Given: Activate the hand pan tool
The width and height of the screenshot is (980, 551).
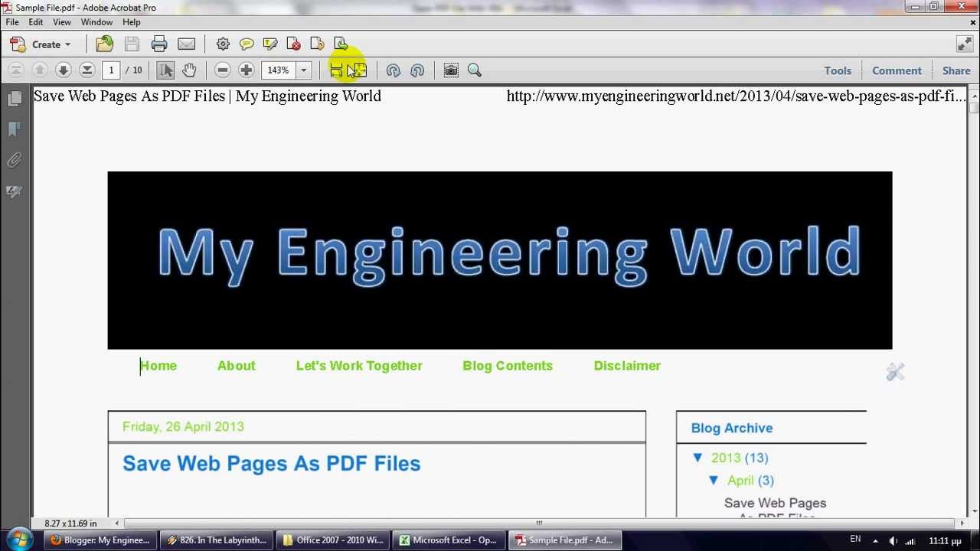Looking at the screenshot, I should [x=189, y=70].
